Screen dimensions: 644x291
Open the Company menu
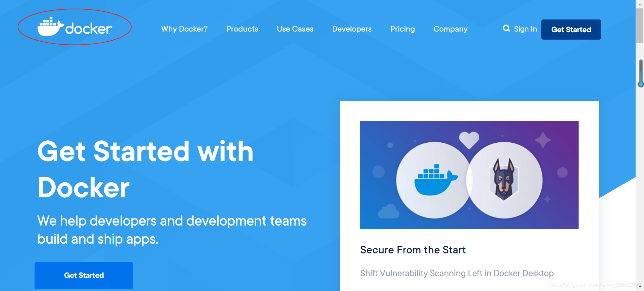point(450,29)
